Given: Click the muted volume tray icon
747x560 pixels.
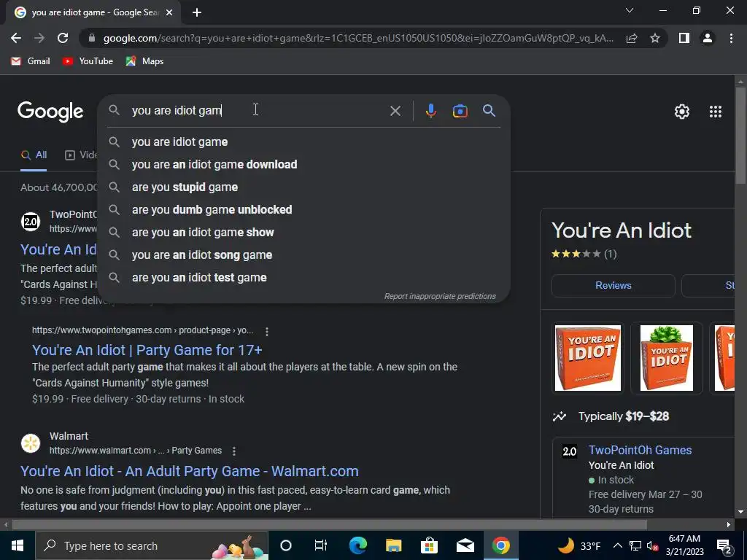Looking at the screenshot, I should click(x=652, y=545).
